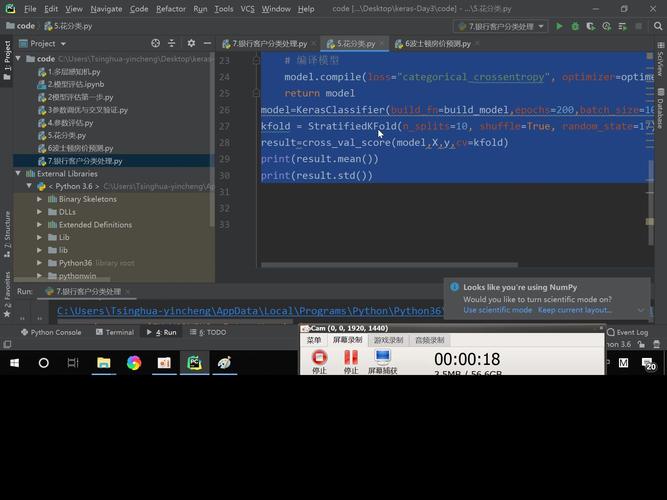Open PowerPoint from taskbar
This screenshot has width=667, height=500.
(164, 363)
